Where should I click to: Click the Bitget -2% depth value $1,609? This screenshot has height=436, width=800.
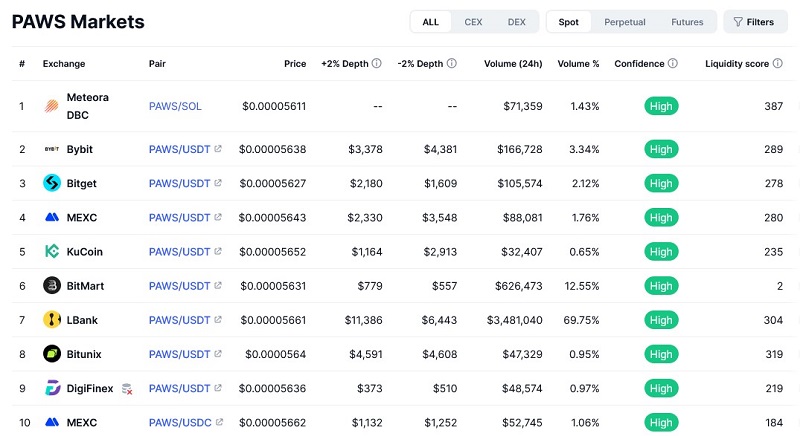pos(440,183)
